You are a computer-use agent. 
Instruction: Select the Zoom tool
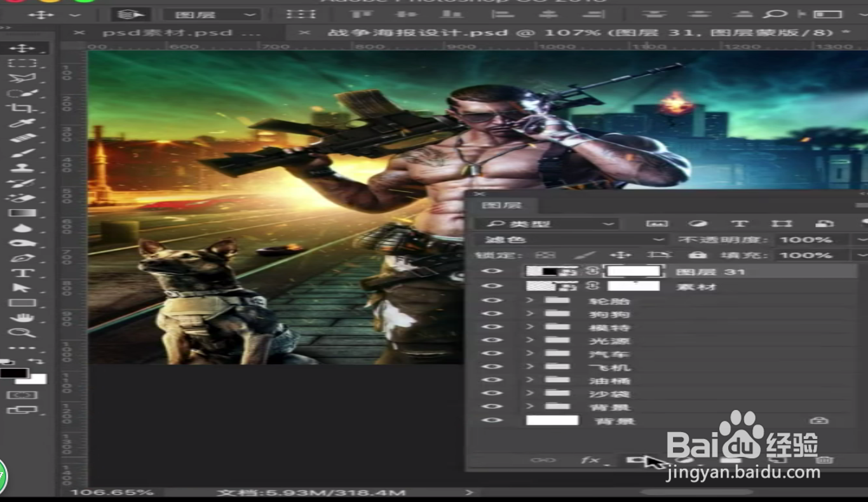(x=22, y=332)
